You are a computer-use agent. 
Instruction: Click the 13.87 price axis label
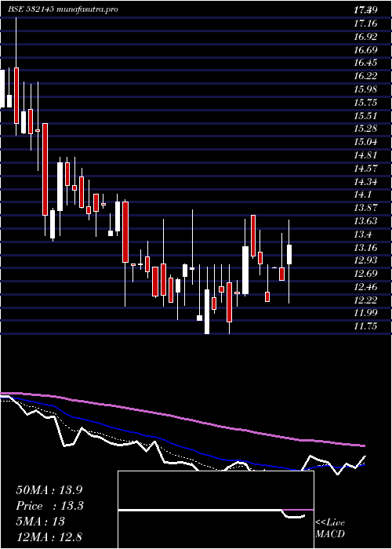click(365, 208)
